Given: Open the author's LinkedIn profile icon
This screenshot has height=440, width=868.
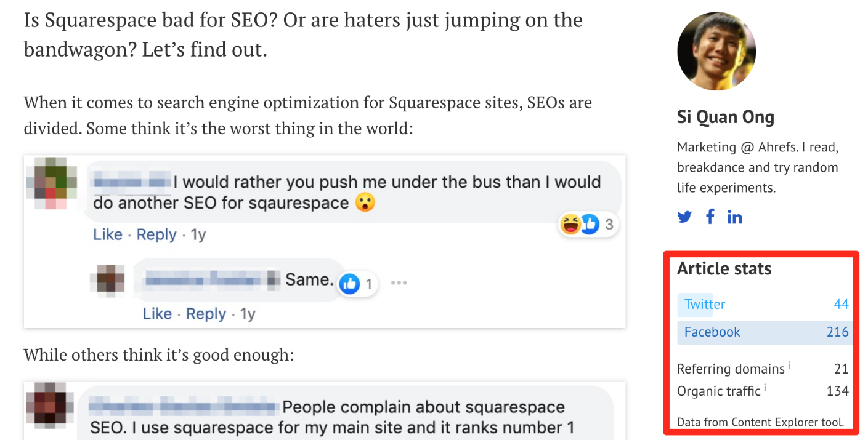Looking at the screenshot, I should pos(735,217).
